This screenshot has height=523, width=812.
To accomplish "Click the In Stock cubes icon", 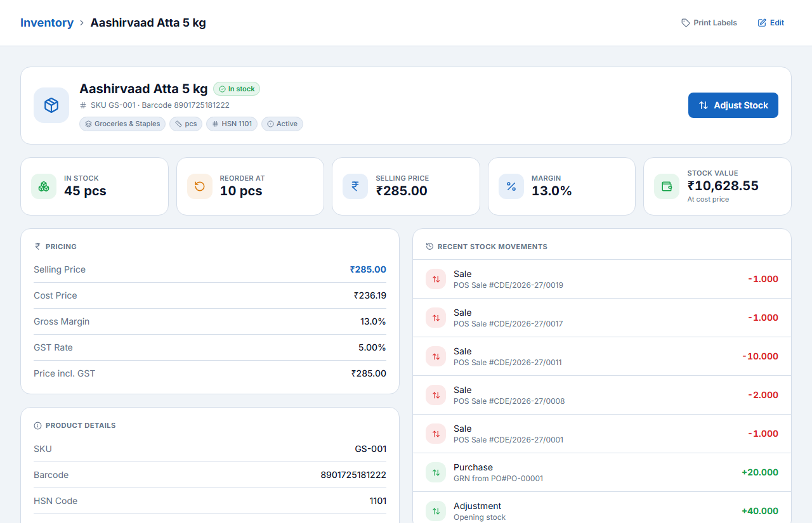I will 44,186.
